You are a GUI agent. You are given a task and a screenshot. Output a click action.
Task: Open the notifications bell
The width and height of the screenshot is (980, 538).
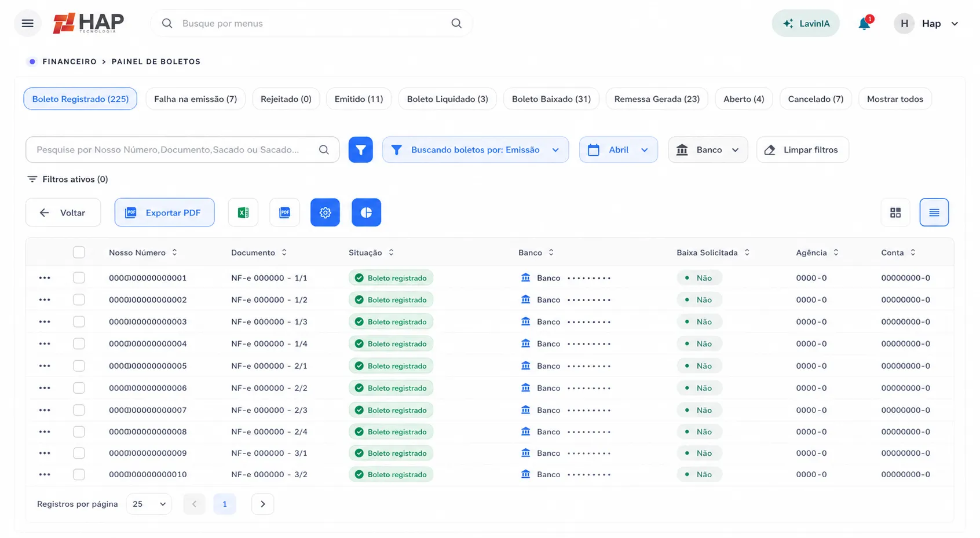coord(864,23)
